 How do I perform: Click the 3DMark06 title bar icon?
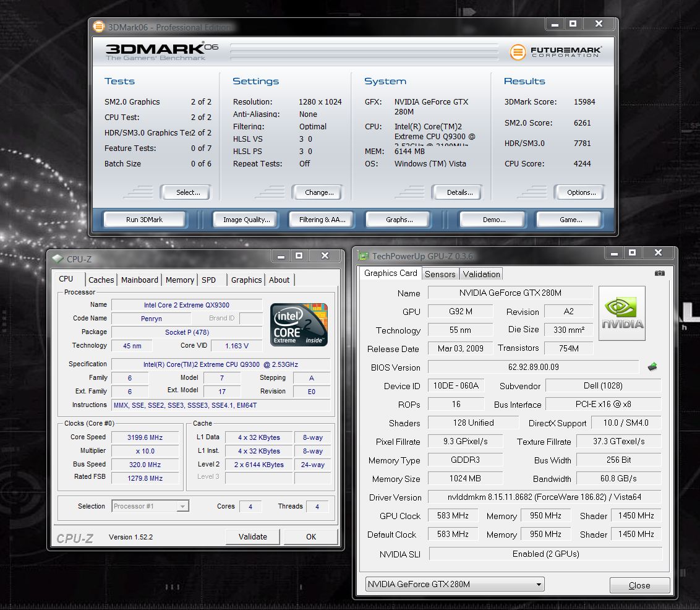pos(99,27)
